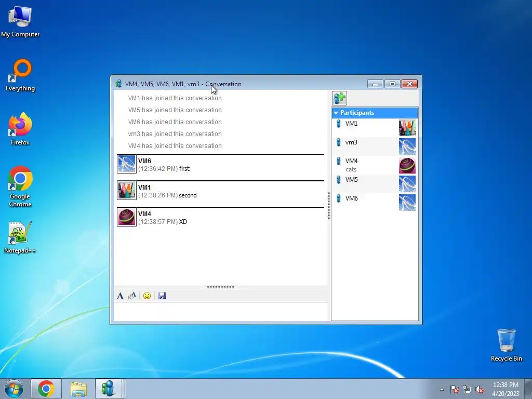Select the Firefox desktop shortcut

click(20, 129)
